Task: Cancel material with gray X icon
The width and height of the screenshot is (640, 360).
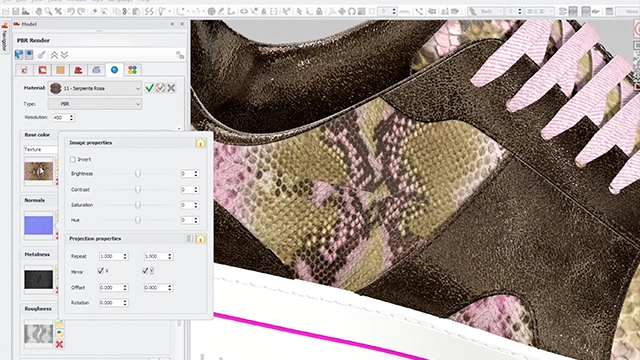Action: coord(171,88)
